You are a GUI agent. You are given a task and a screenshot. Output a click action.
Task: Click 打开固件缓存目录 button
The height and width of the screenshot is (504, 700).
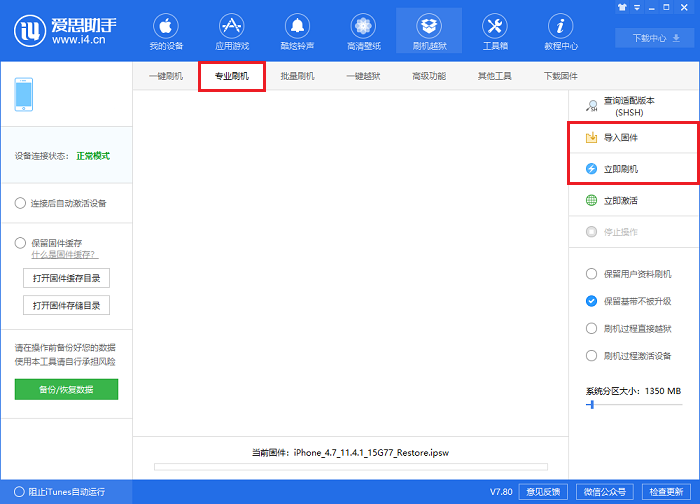(x=66, y=278)
